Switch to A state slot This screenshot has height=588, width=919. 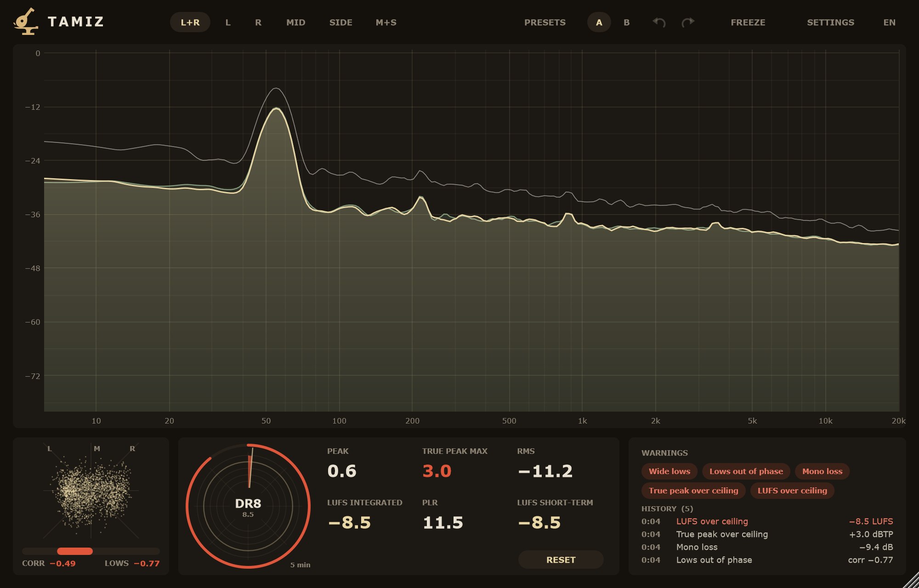click(599, 22)
